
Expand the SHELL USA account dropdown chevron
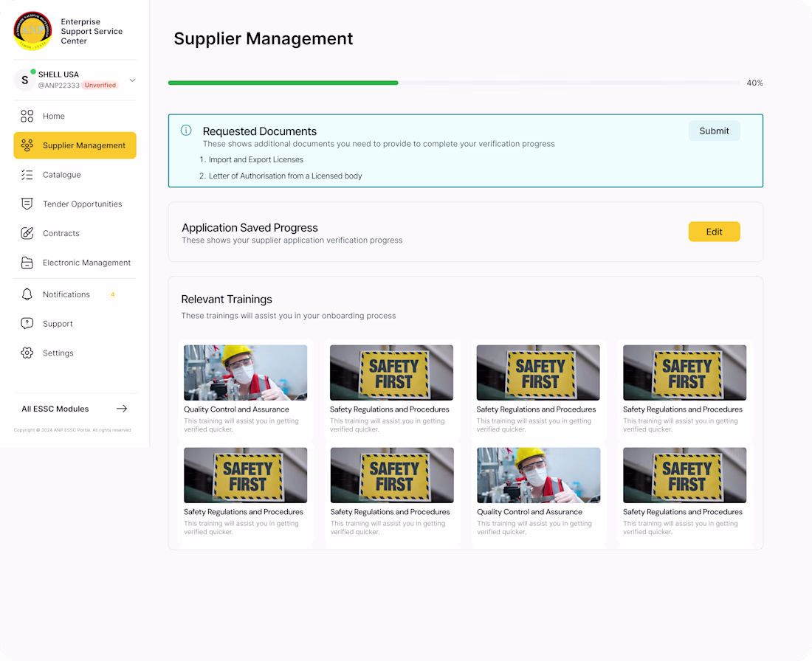tap(133, 80)
